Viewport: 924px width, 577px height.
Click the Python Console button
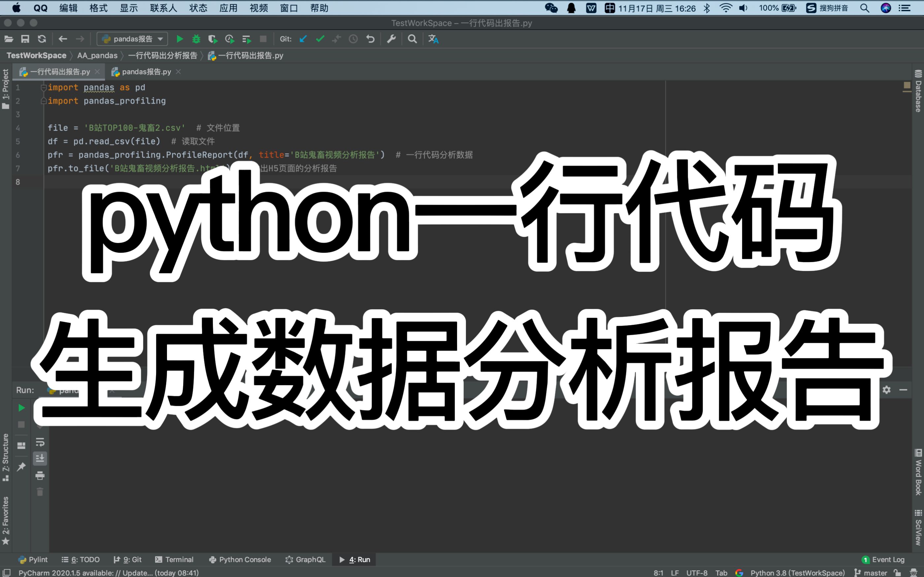tap(247, 558)
